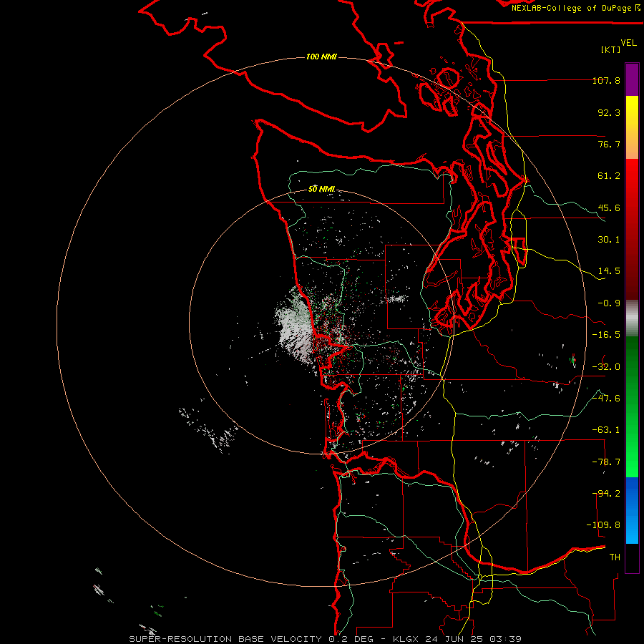
Task: Click the 100 NMI range ring label
Action: point(321,57)
